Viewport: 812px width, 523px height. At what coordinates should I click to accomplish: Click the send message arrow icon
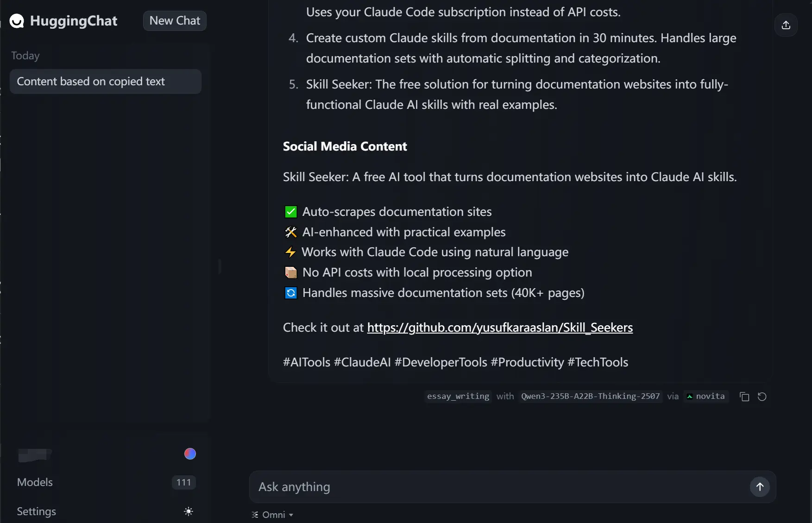coord(759,487)
